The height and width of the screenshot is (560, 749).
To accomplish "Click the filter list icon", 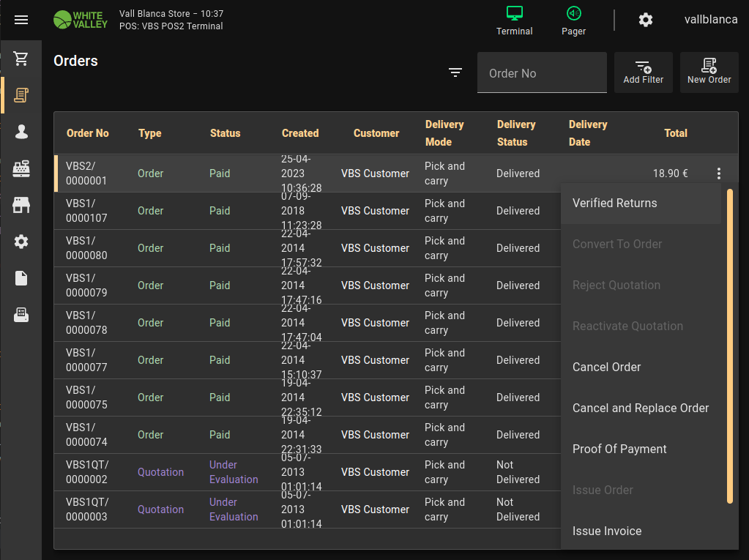I will coord(455,72).
